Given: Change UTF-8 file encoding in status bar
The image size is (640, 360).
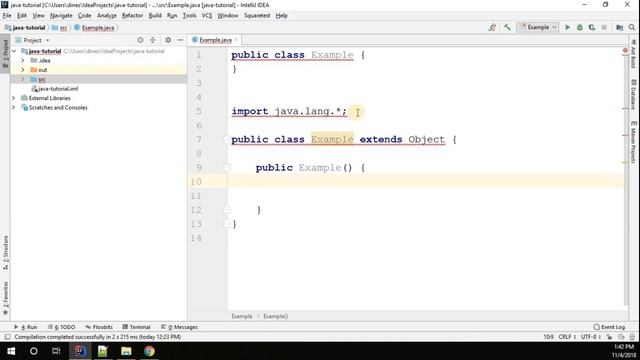Looking at the screenshot, I should [591, 337].
